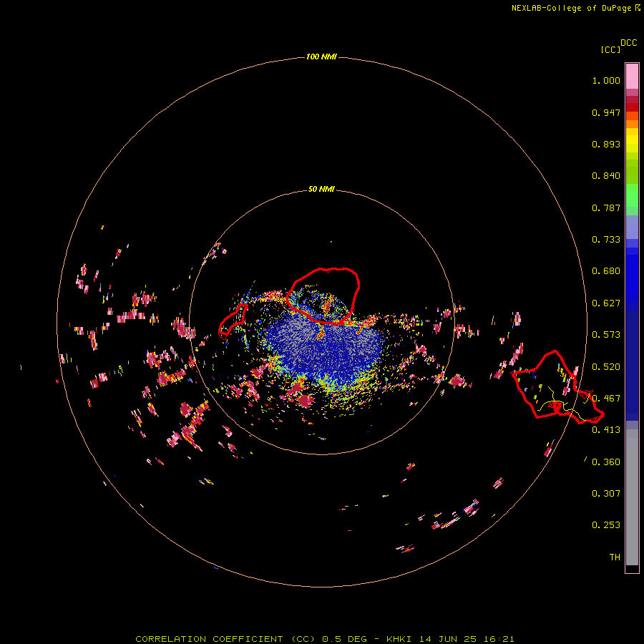Viewport: 644px width, 644px height.
Task: Click the [CC] colorbar header label
Action: pos(610,49)
